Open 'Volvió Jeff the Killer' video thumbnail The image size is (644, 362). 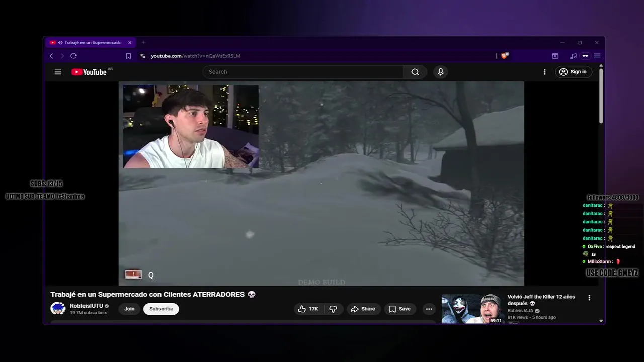pyautogui.click(x=472, y=309)
